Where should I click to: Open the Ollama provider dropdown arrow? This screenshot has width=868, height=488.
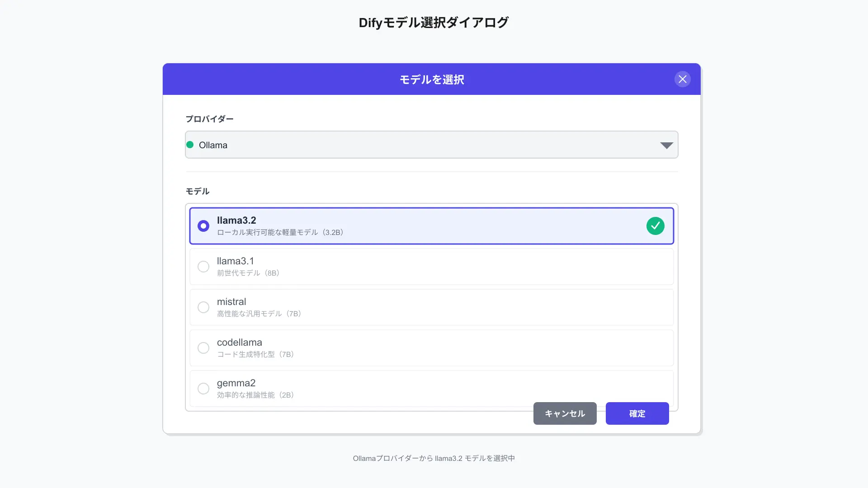click(x=666, y=145)
